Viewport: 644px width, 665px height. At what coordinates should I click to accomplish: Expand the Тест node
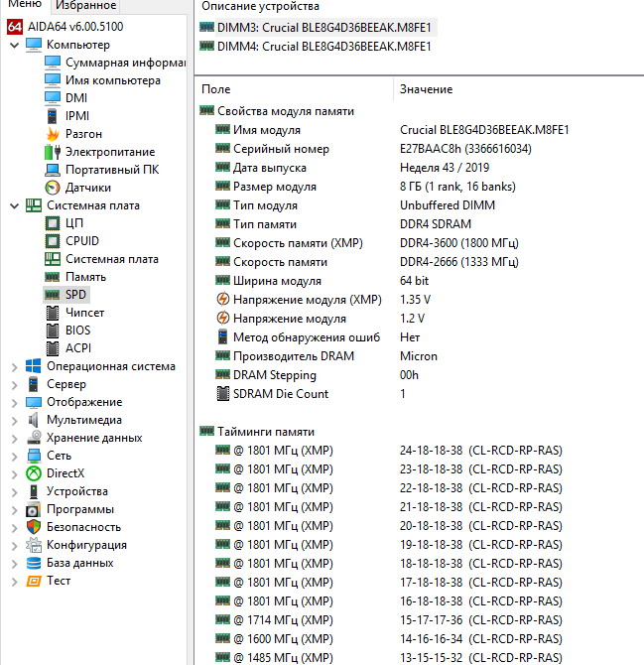tap(15, 581)
